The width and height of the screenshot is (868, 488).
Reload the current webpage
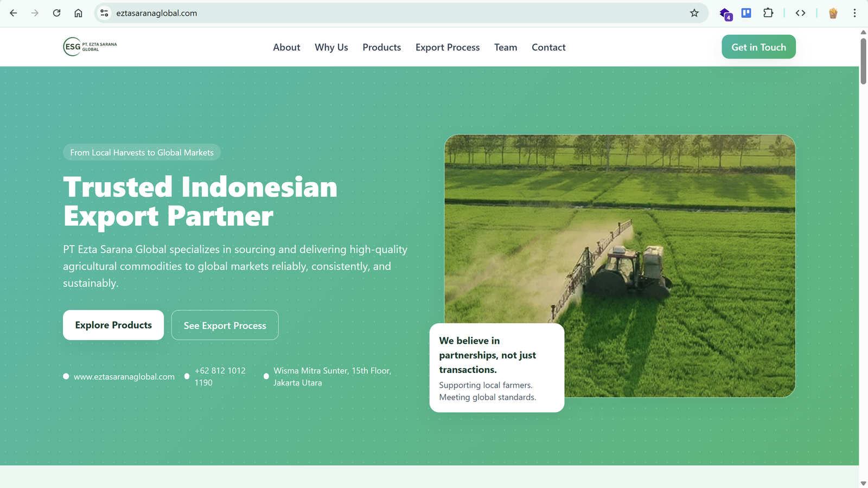tap(56, 13)
